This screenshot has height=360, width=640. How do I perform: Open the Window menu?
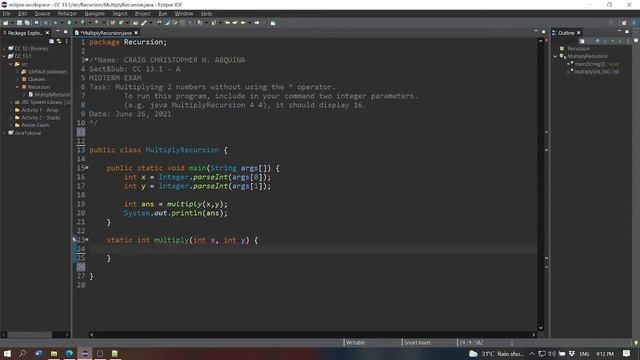pos(184,13)
